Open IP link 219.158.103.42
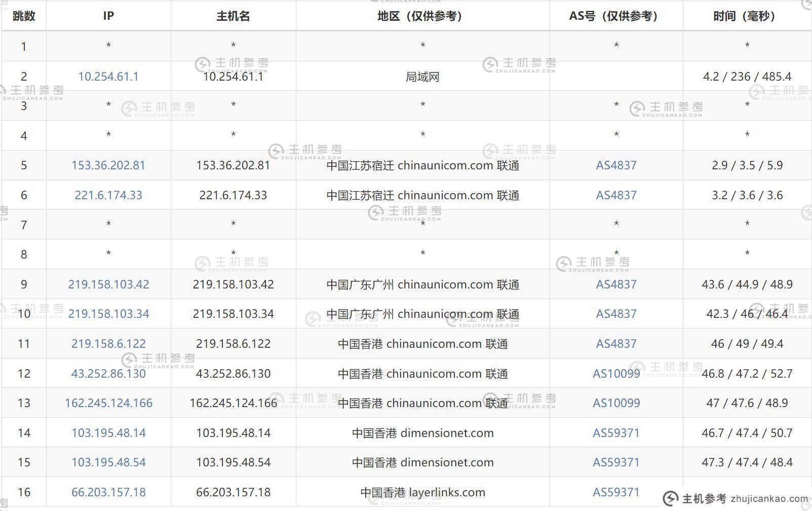 tap(108, 284)
